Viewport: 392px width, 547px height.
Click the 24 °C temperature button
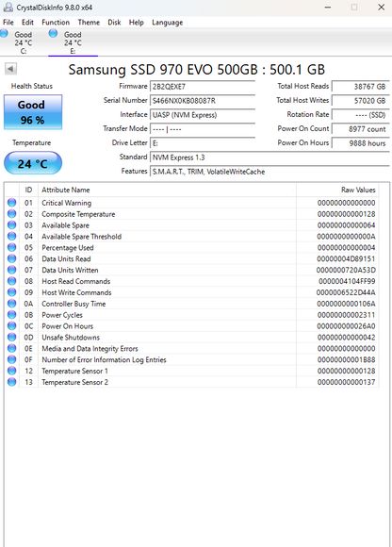33,163
